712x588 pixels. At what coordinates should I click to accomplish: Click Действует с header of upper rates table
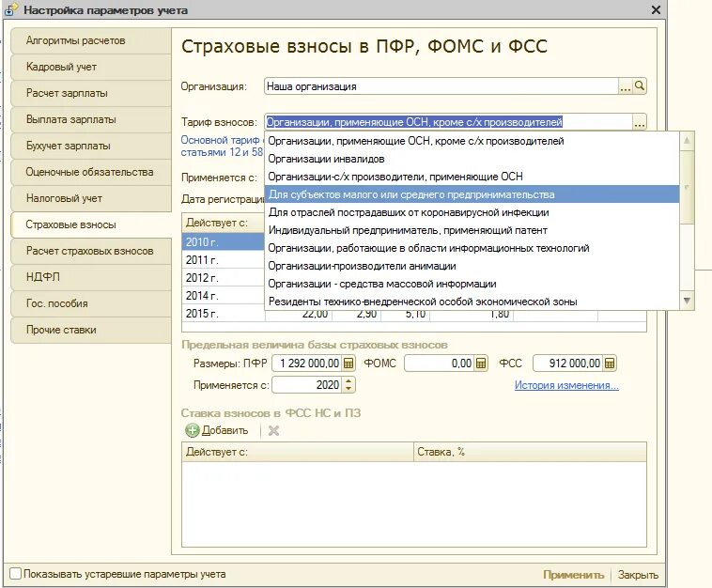[x=224, y=223]
